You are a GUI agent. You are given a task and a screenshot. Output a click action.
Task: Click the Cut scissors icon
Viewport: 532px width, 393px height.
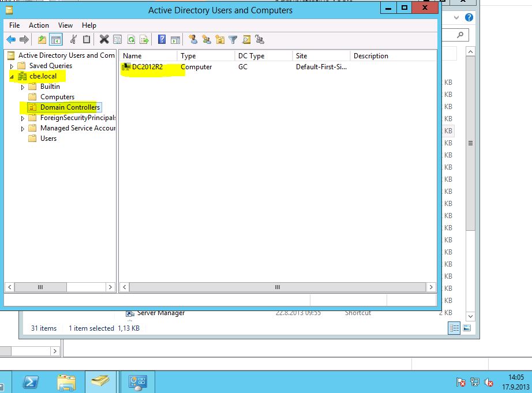pyautogui.click(x=73, y=40)
